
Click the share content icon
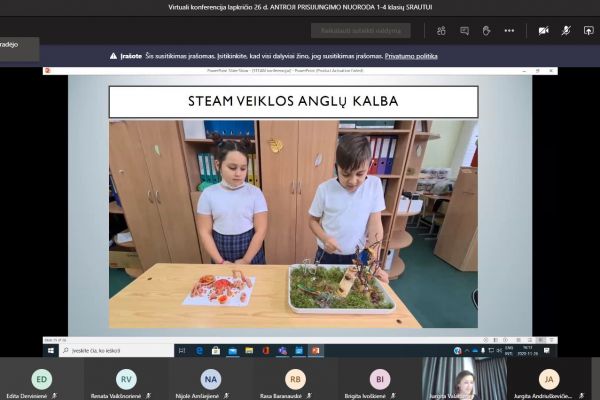(x=588, y=31)
